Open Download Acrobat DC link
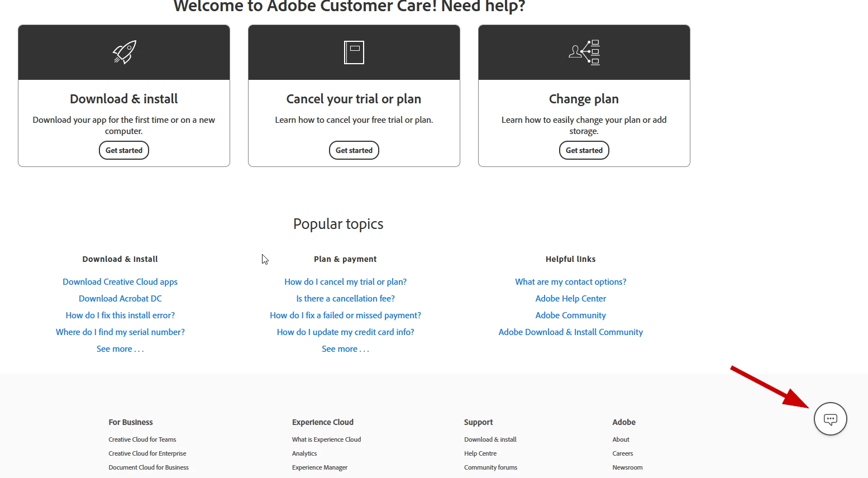This screenshot has width=868, height=478. (120, 299)
